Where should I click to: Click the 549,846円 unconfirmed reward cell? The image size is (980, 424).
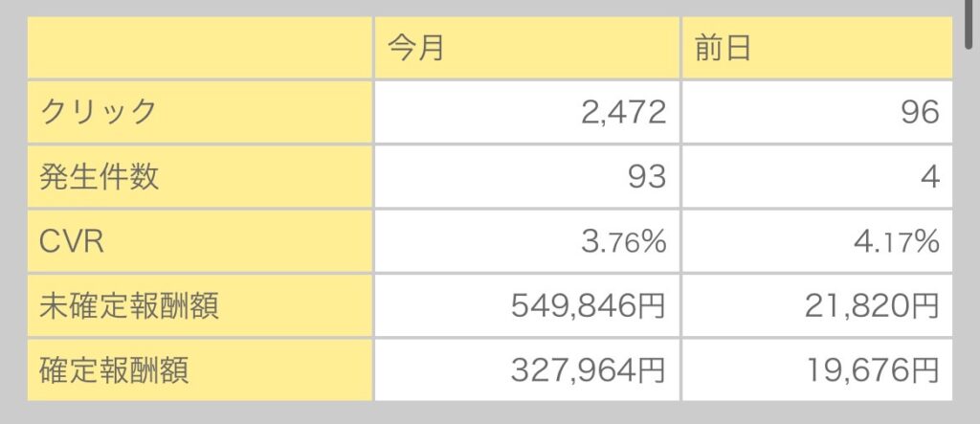coord(526,306)
